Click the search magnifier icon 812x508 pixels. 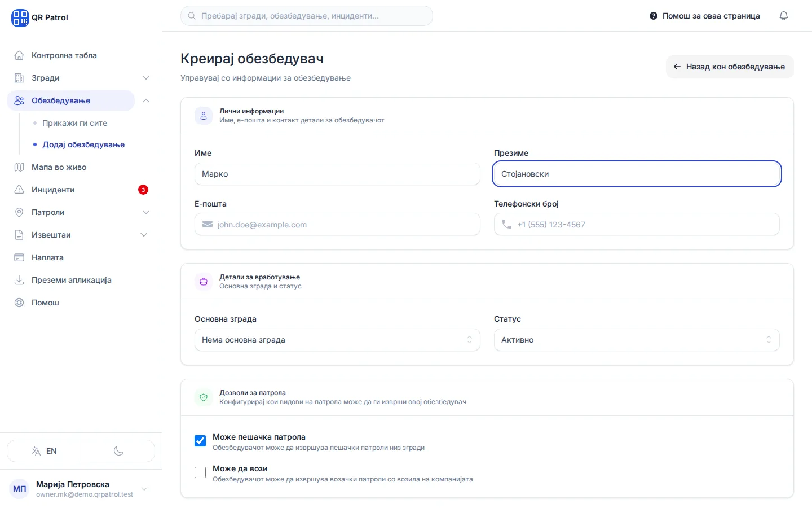pos(192,16)
